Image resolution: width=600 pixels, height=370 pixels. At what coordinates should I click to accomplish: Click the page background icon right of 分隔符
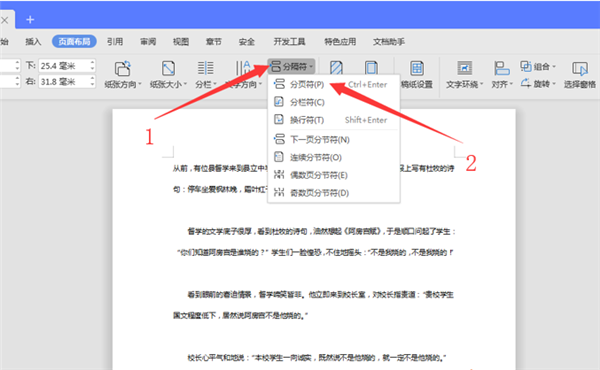pyautogui.click(x=336, y=68)
